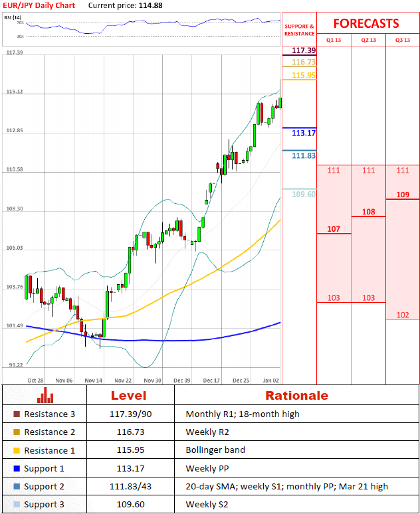The height and width of the screenshot is (514, 420).
Task: Click the Support 2 row label
Action: click(x=44, y=487)
